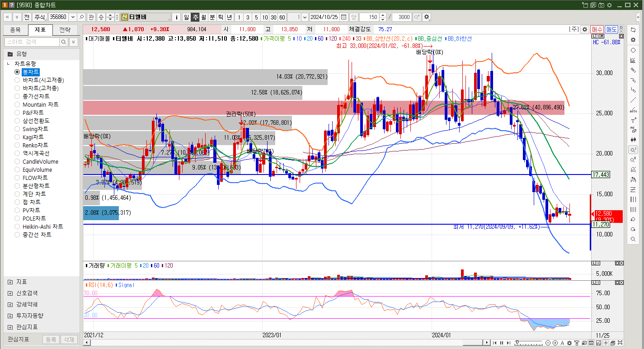Click the 삭제 button
Viewport: 644px width, 349px height.
68,340
